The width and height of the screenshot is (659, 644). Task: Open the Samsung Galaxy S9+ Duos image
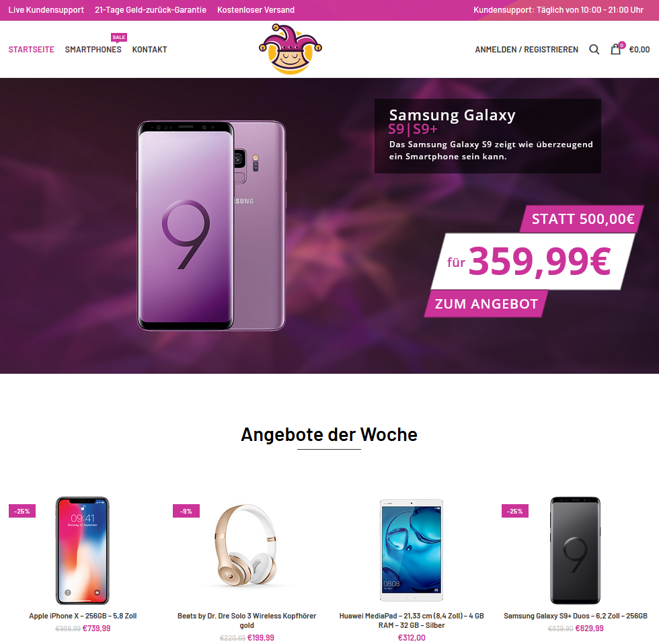coord(576,551)
